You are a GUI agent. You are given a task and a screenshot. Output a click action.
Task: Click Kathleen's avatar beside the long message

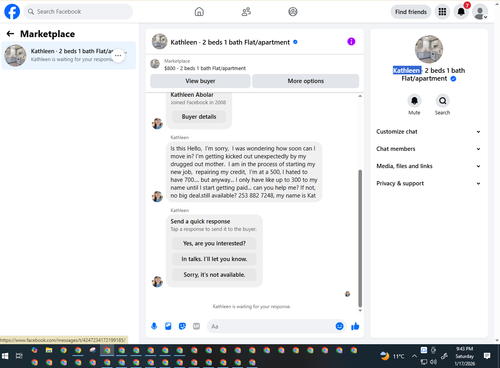click(x=157, y=196)
